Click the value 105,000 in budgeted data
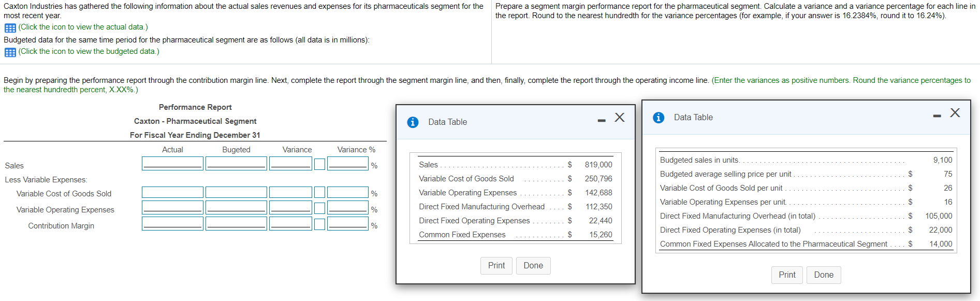 click(x=939, y=216)
